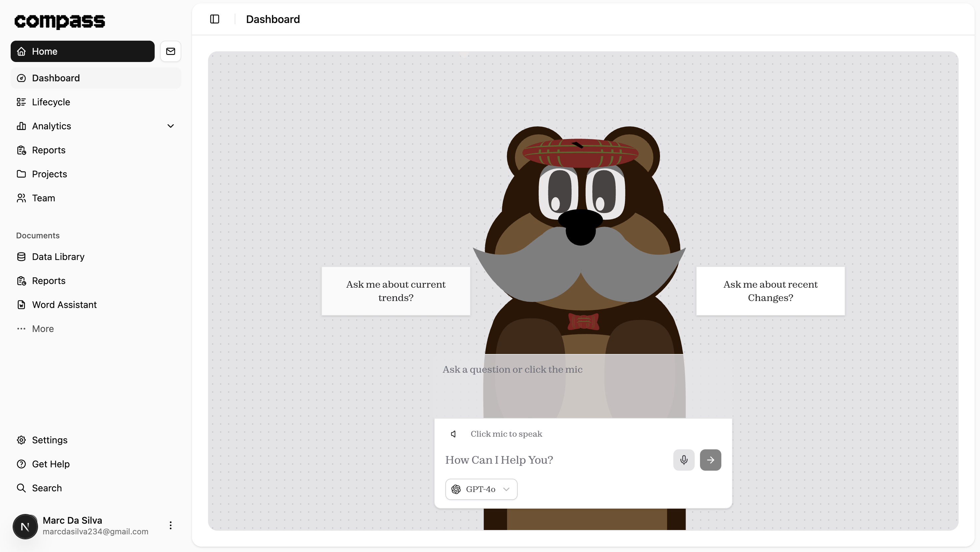This screenshot has width=980, height=552.
Task: Open Search in the sidebar
Action: pyautogui.click(x=46, y=488)
